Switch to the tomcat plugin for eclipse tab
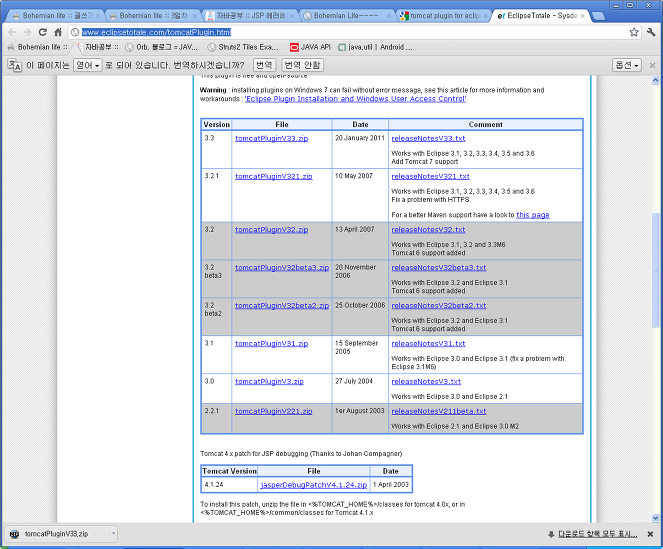 pos(443,16)
